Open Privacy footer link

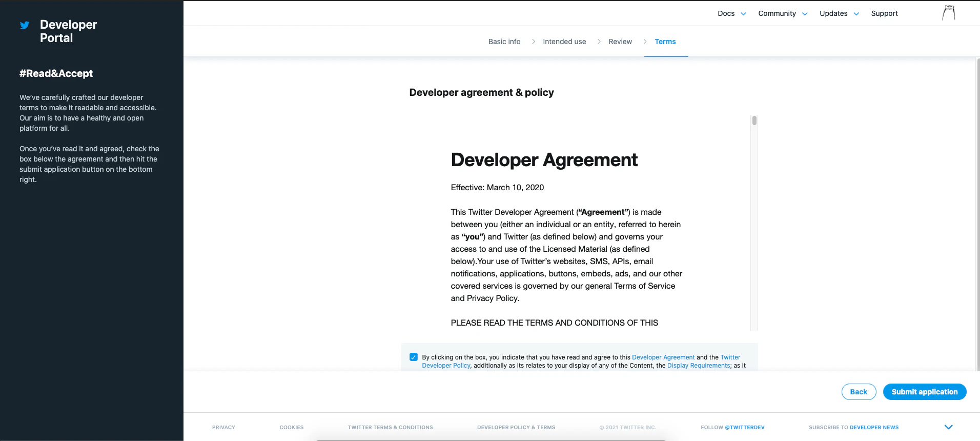pyautogui.click(x=223, y=427)
